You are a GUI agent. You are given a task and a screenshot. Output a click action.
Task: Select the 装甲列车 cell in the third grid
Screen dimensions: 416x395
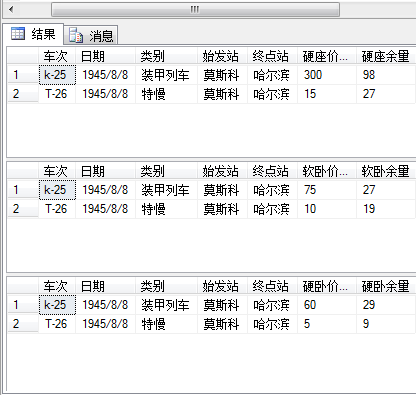pos(166,305)
